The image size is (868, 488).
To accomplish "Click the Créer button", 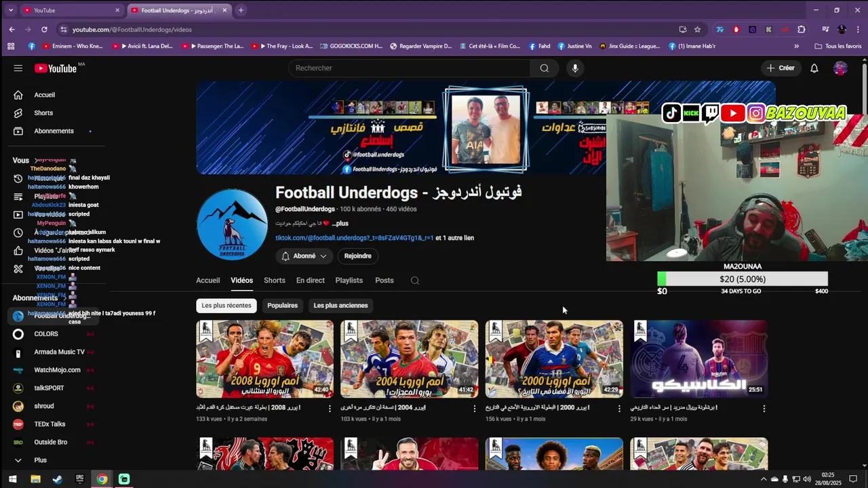I will point(780,68).
